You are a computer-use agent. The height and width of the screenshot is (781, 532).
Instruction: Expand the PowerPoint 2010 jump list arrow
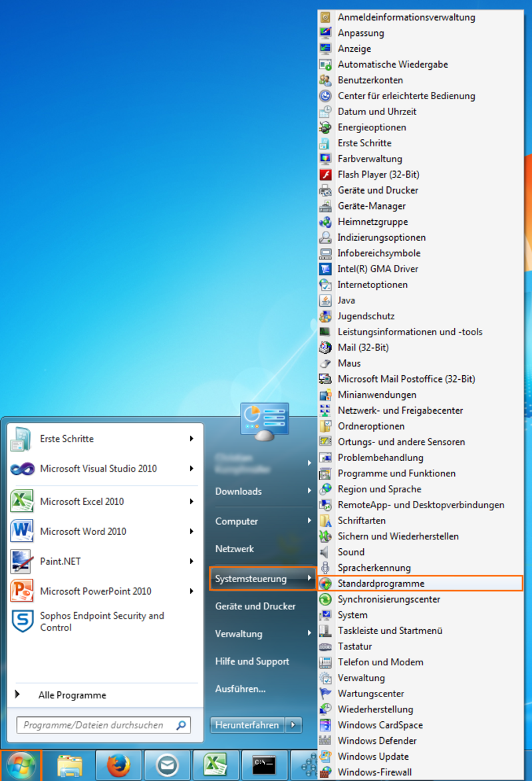click(x=192, y=591)
